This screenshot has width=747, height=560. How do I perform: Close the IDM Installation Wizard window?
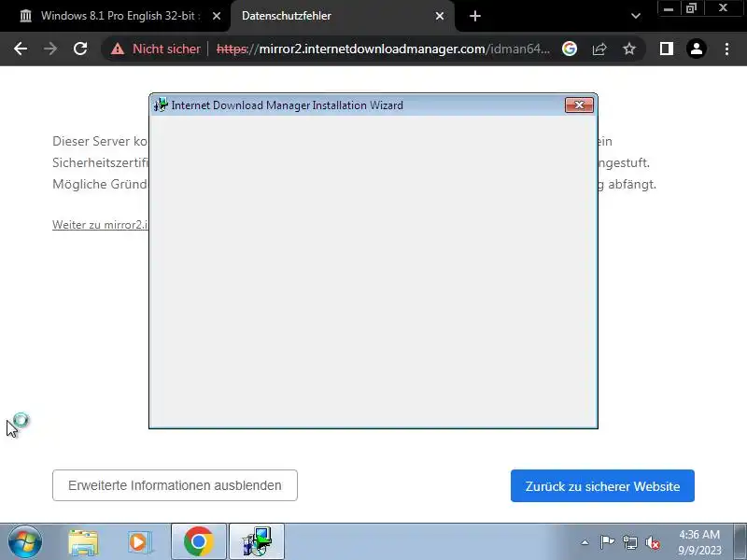[579, 105]
